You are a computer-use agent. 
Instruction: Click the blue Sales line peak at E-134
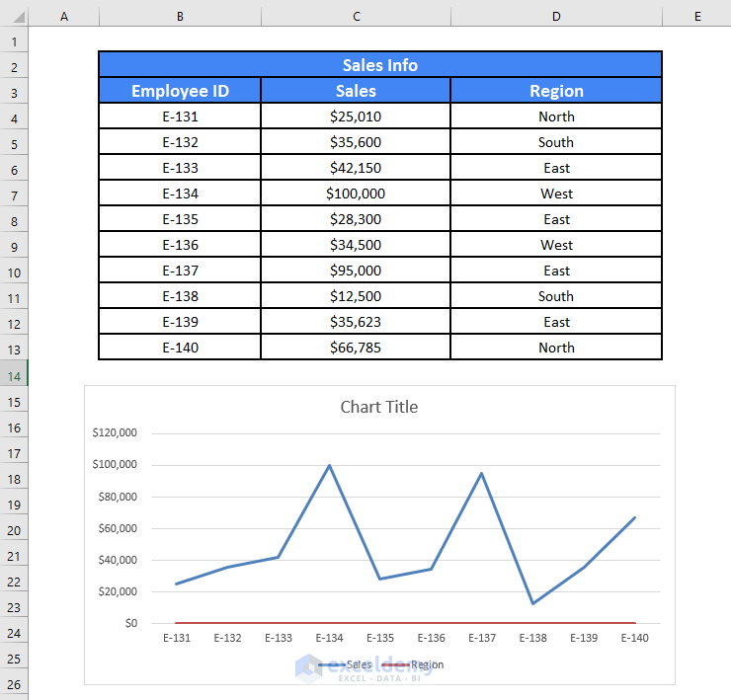pyautogui.click(x=329, y=466)
